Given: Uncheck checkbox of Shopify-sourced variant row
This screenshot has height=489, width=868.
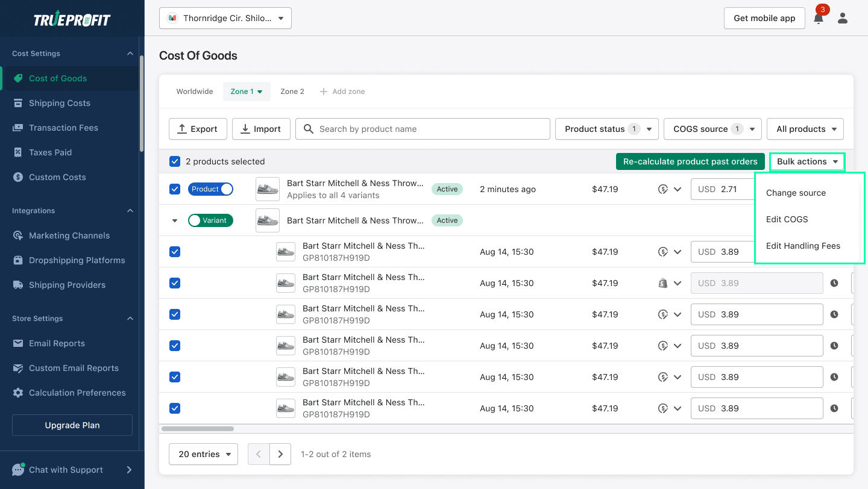Looking at the screenshot, I should click(175, 283).
